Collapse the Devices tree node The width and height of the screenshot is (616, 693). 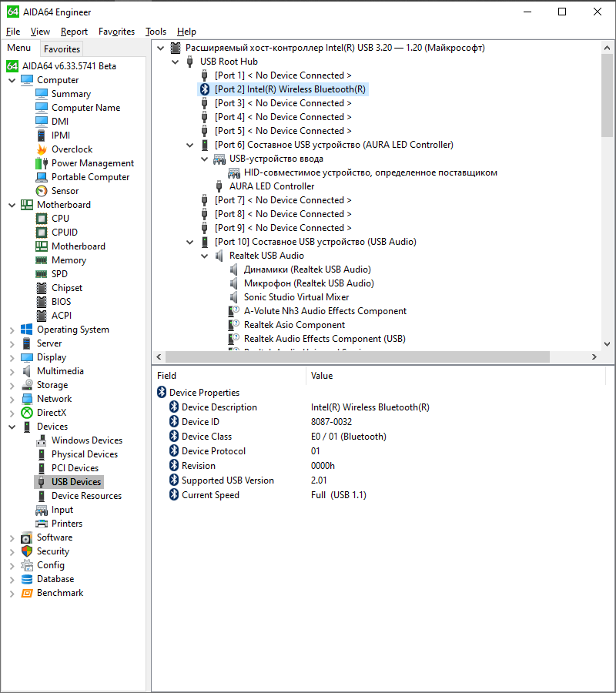point(12,427)
